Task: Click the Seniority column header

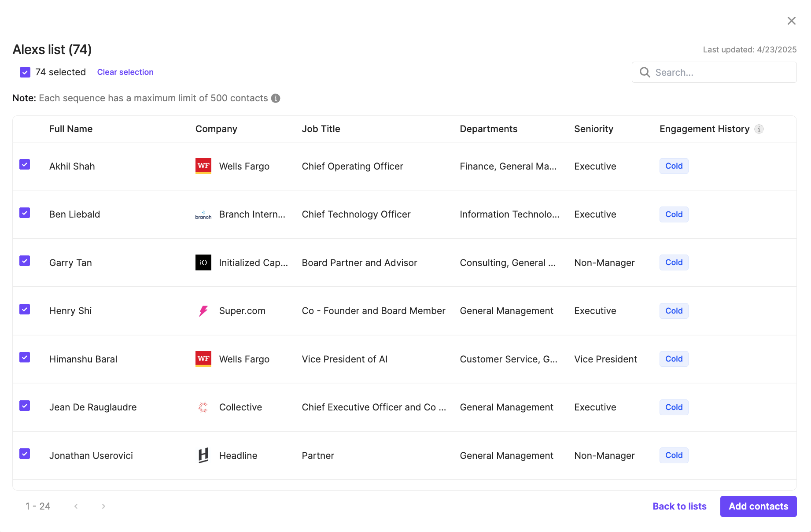Action: pyautogui.click(x=594, y=129)
